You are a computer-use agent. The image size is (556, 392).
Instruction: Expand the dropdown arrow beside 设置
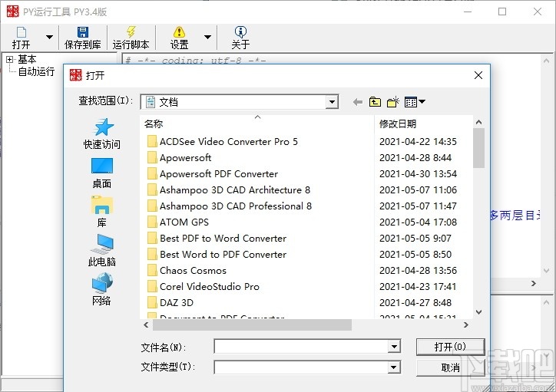(x=208, y=37)
